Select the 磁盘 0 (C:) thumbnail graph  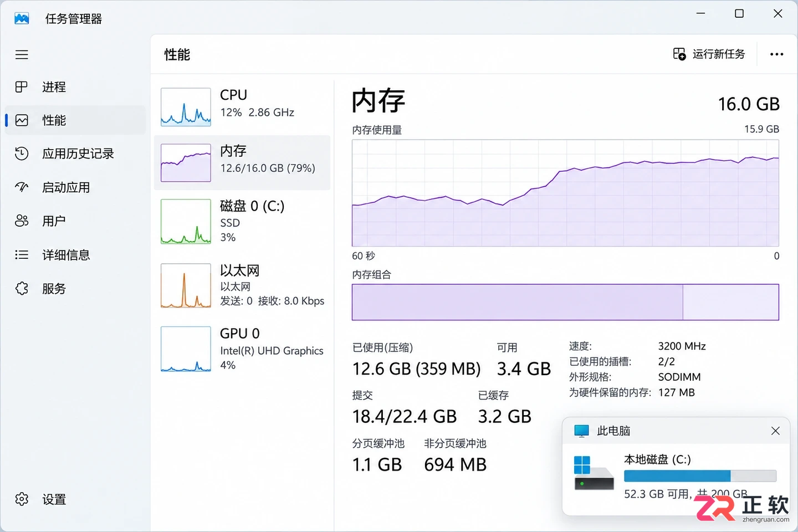point(186,222)
